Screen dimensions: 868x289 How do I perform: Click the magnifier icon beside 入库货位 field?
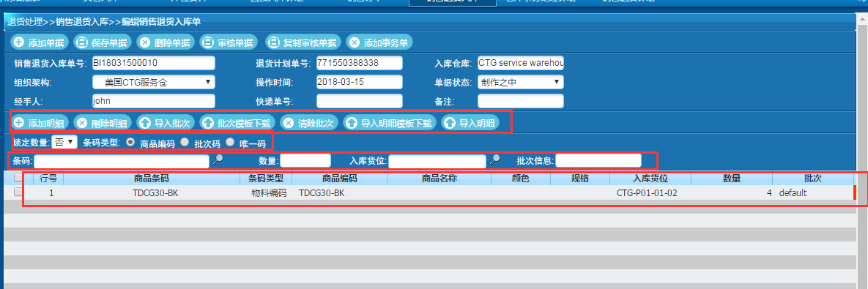(494, 160)
